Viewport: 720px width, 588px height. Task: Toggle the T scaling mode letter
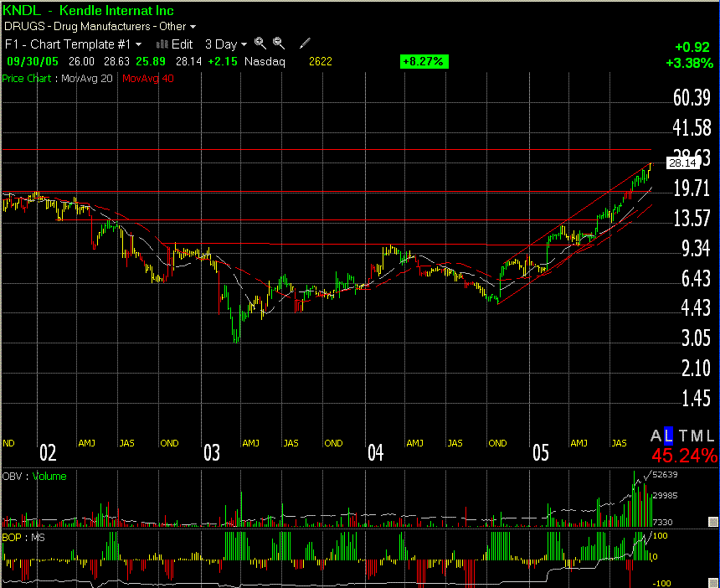pyautogui.click(x=682, y=436)
